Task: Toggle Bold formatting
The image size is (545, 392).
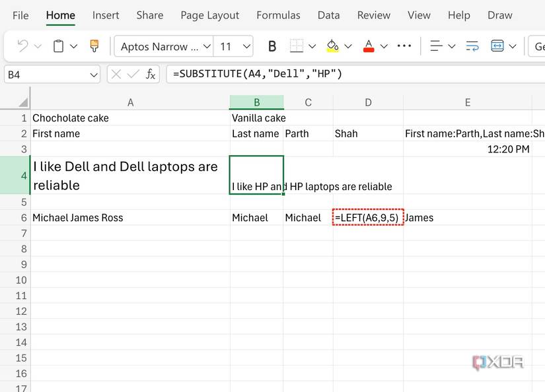Action: [272, 46]
